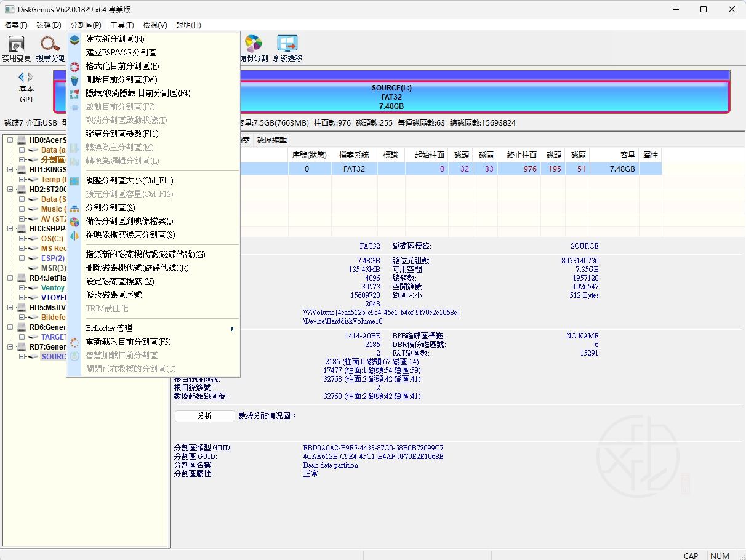746x560 pixels.
Task: Select the Bitdefe partition tree item
Action: 54,318
